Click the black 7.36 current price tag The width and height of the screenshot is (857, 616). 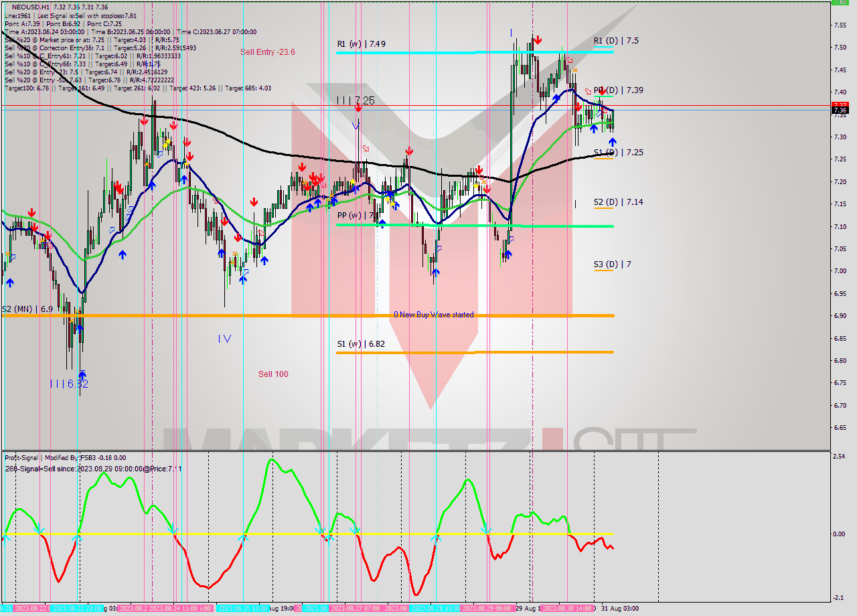840,111
